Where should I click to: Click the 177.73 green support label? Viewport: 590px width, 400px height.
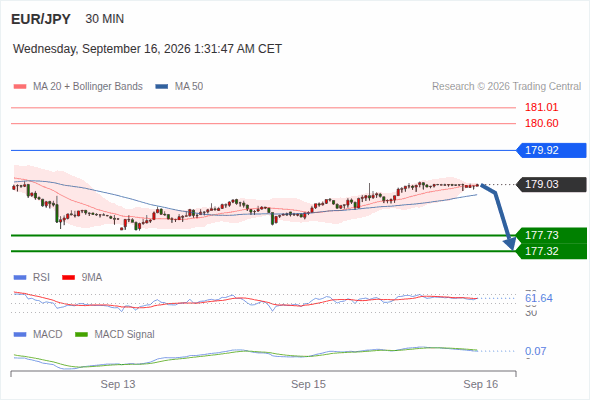click(x=551, y=235)
